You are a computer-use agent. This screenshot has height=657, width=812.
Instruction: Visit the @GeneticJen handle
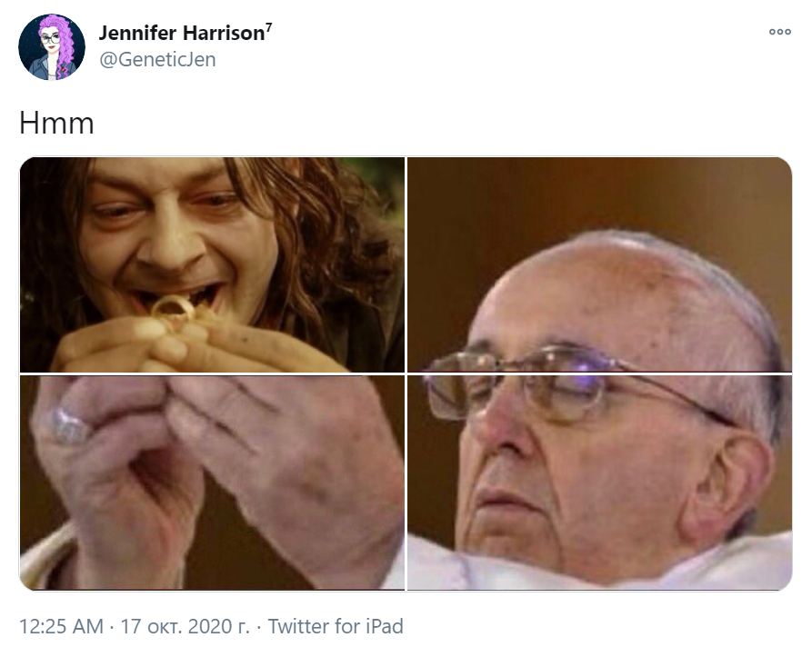click(157, 59)
